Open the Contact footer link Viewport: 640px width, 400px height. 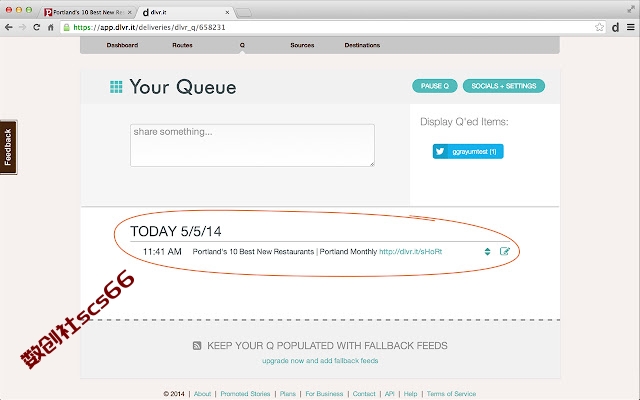[364, 394]
